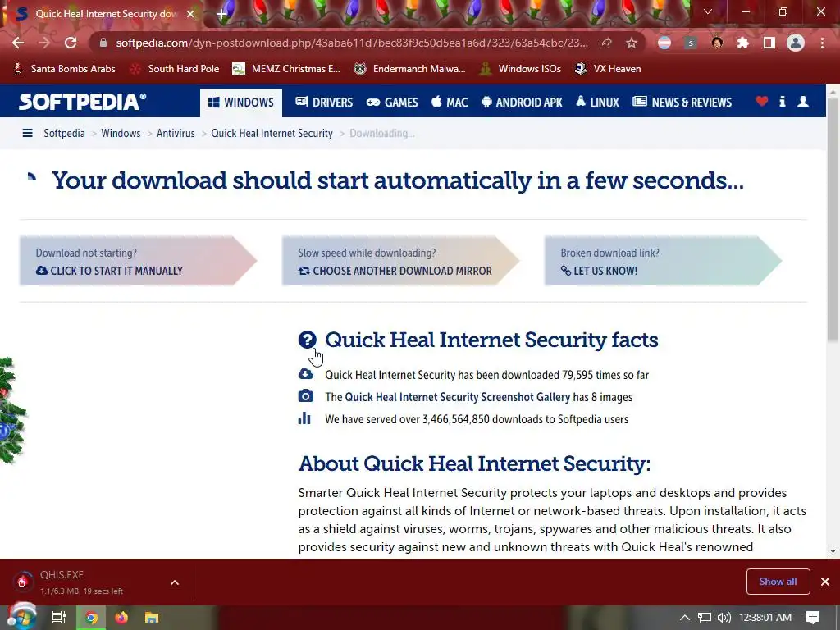Screen dimensions: 840x630
Task: Click the site lock icon in address bar
Action: [x=103, y=43]
